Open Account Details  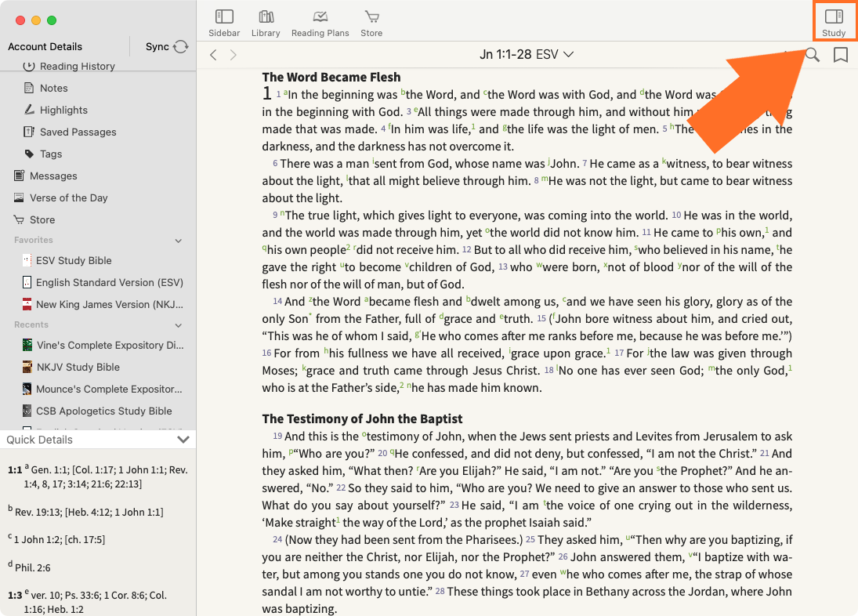(x=45, y=46)
